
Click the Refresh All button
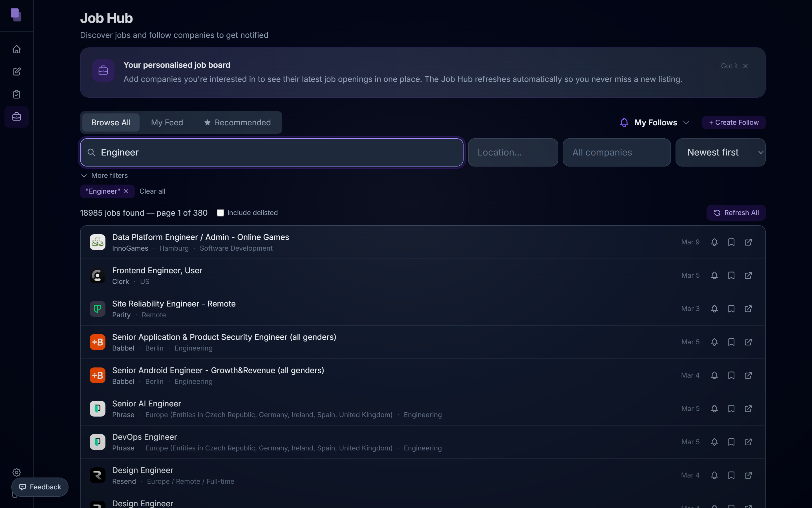736,213
